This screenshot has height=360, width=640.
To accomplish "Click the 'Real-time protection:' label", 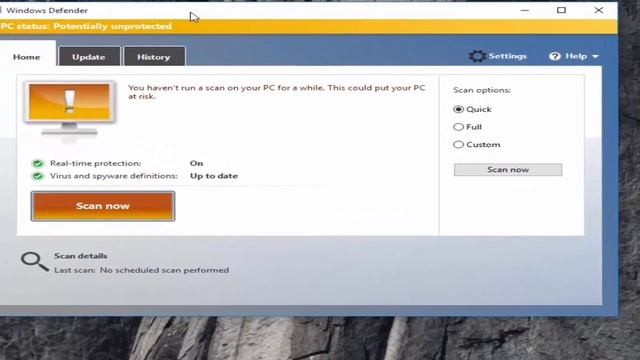I will [96, 163].
